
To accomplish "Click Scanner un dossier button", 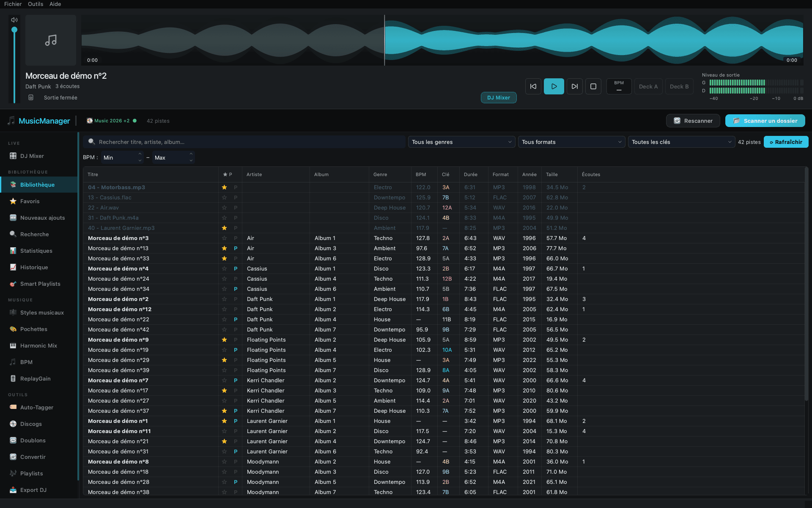I will pos(765,121).
